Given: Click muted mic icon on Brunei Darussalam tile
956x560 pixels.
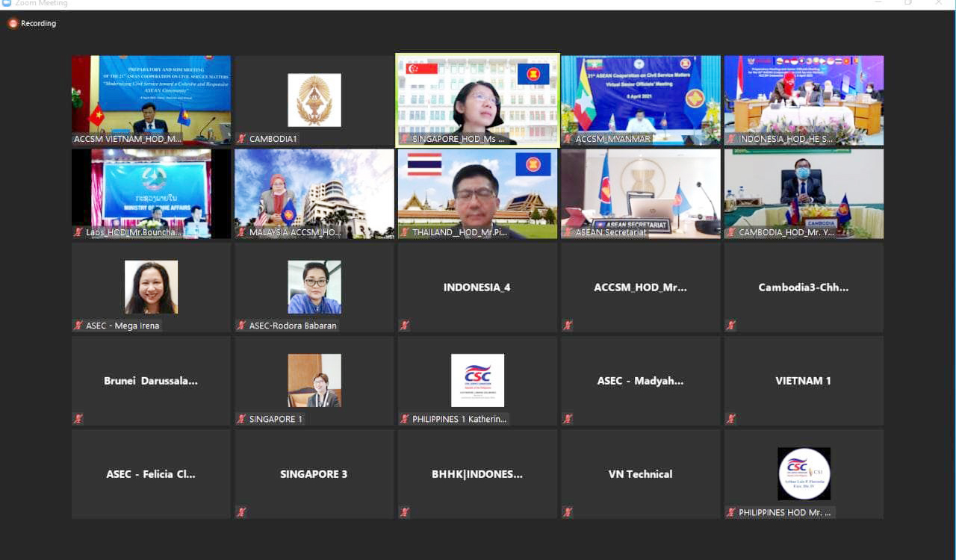Looking at the screenshot, I should [78, 419].
